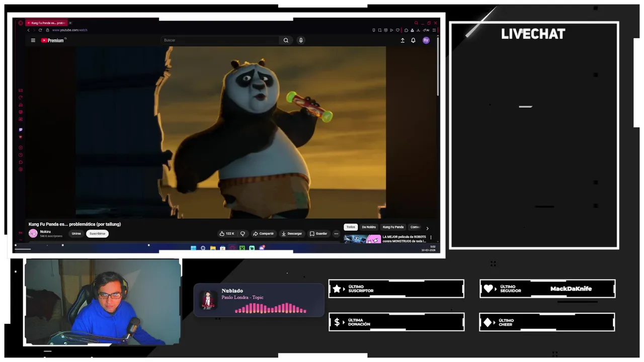Start voice search with the microphone icon
This screenshot has height=362, width=644.
(301, 40)
